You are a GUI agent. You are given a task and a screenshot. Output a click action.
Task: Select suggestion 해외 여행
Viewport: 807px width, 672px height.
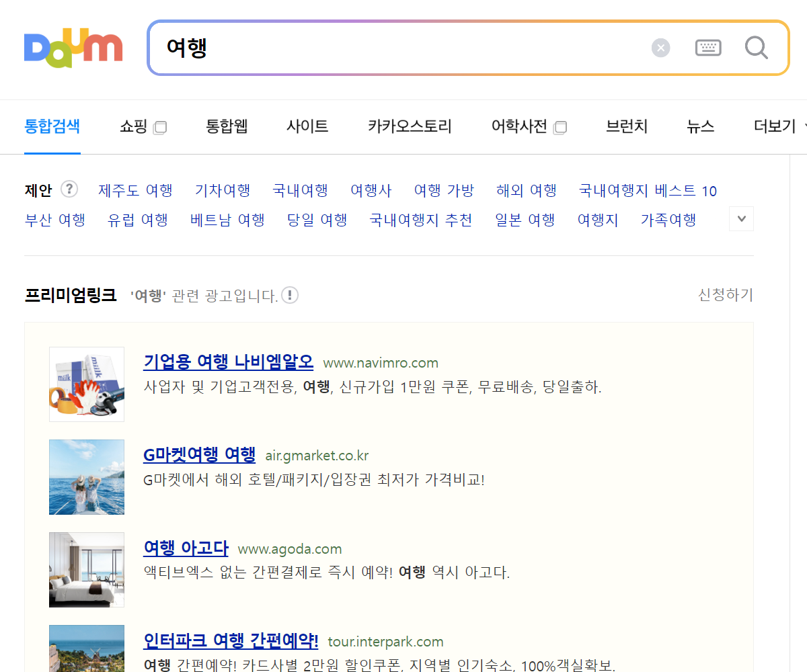click(x=527, y=191)
